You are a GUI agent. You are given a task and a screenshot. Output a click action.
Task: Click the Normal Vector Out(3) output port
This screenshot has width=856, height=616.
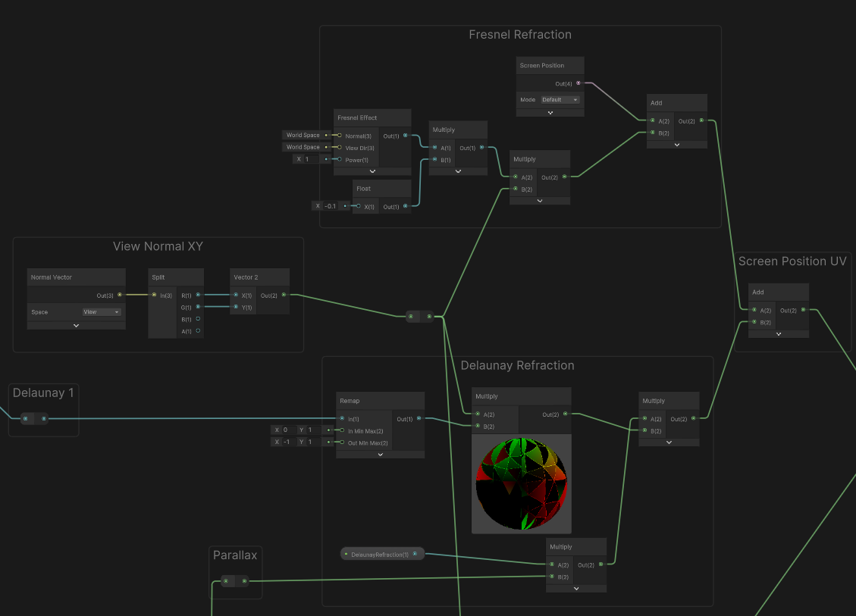pos(120,295)
